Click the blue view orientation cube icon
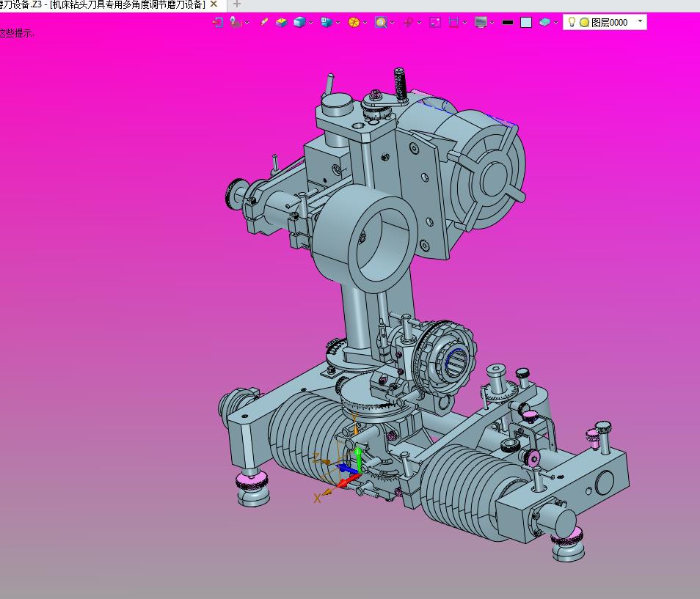 [327, 22]
